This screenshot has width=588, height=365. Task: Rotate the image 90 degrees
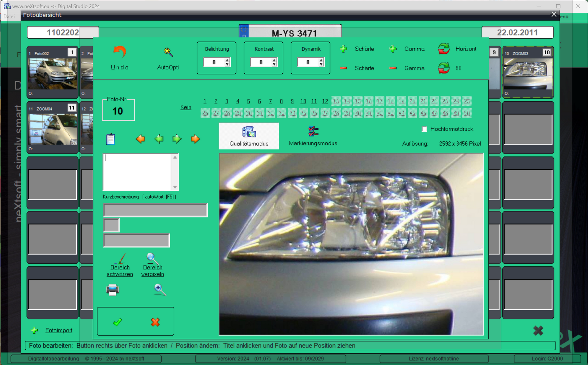pyautogui.click(x=444, y=68)
